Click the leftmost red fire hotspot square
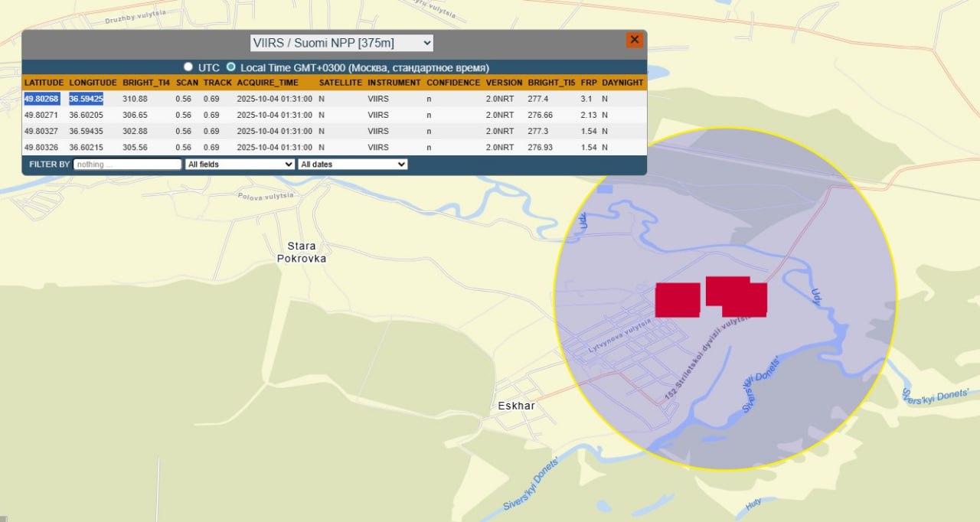 [x=678, y=299]
